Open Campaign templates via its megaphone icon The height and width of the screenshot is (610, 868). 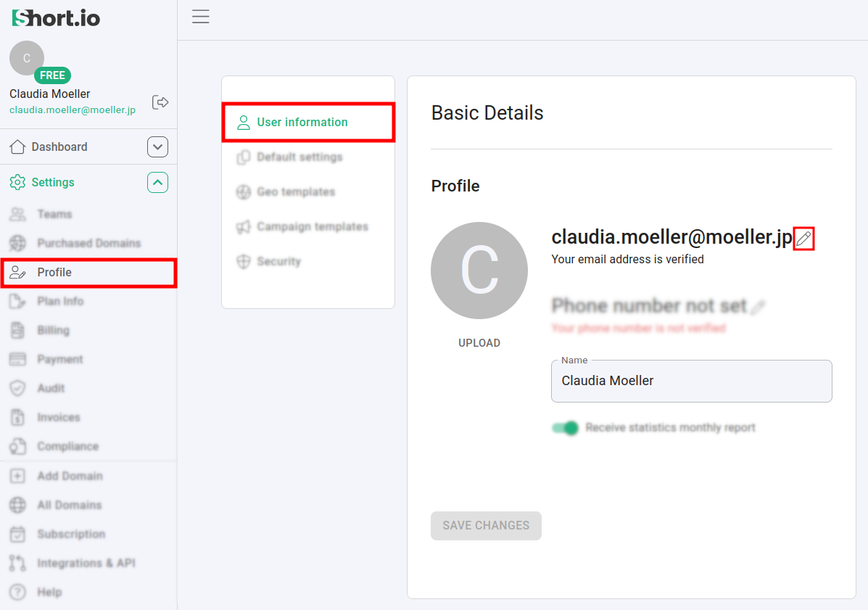[x=244, y=227]
